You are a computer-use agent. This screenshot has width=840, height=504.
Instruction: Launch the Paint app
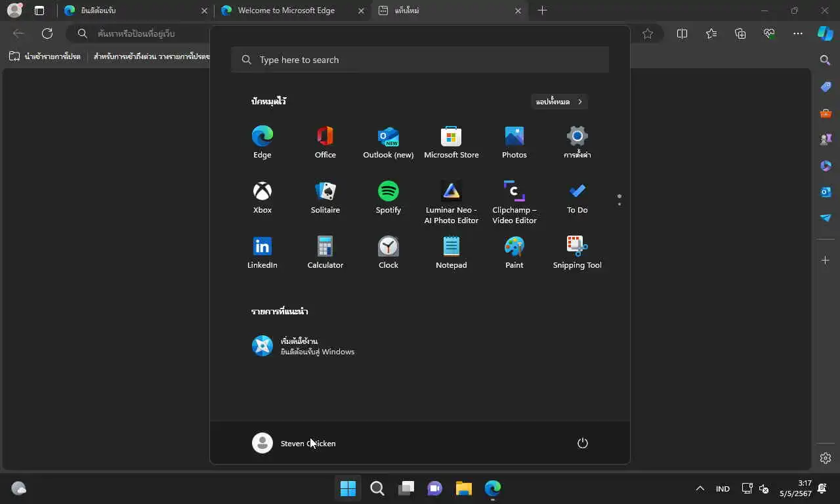514,253
